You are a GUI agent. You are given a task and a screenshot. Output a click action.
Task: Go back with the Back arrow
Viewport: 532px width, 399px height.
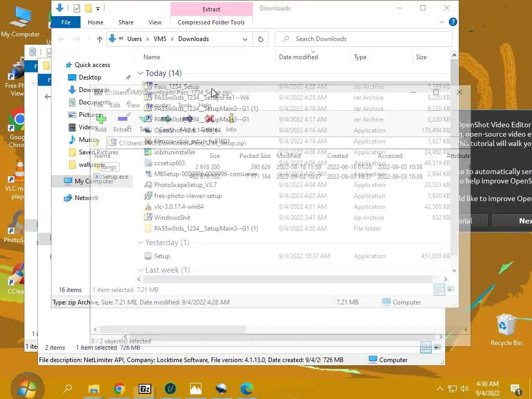click(x=61, y=39)
